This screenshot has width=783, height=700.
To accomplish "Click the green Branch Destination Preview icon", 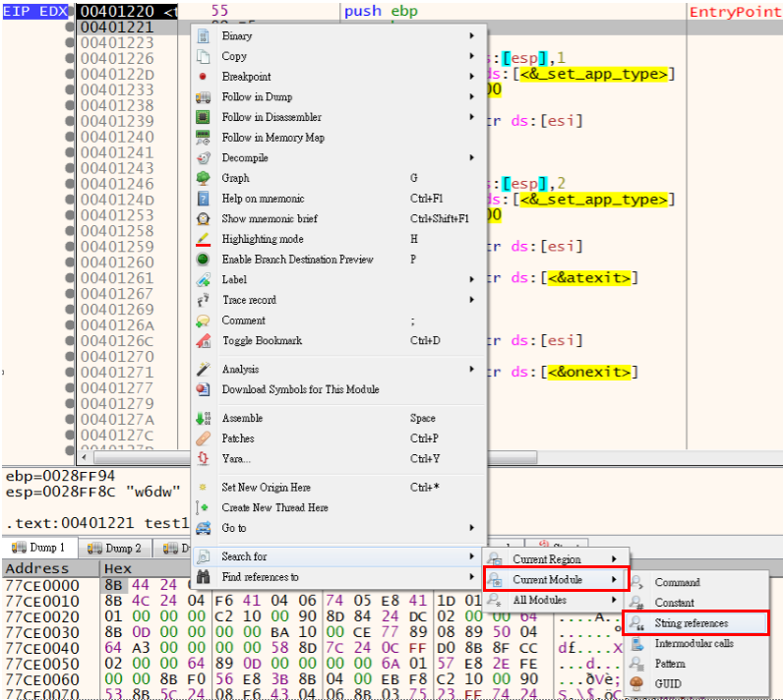I will (x=203, y=259).
